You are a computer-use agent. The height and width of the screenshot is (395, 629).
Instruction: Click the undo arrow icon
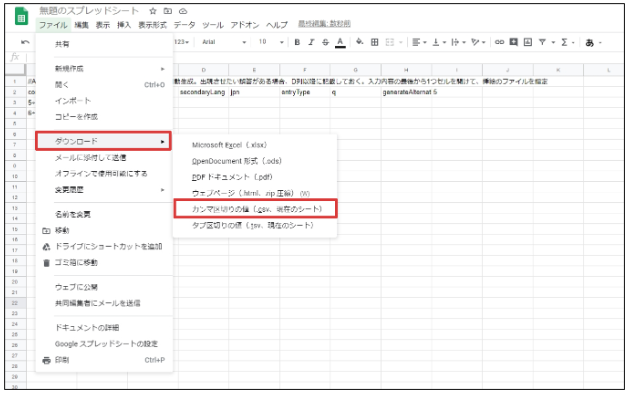click(25, 42)
